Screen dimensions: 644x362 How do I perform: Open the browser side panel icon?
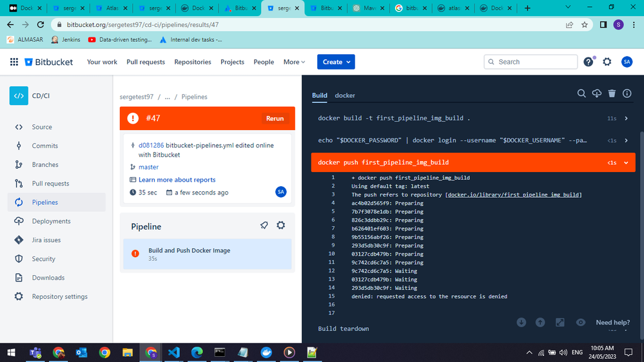[x=603, y=25]
